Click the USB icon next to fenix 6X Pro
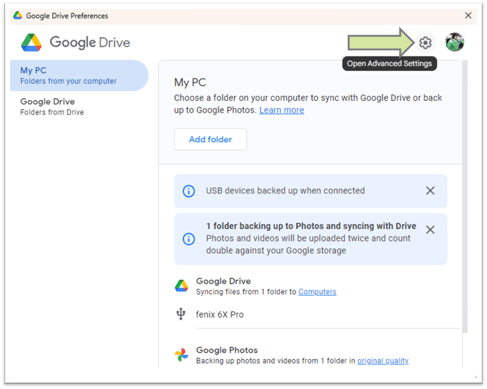This screenshot has width=487, height=389. tap(181, 314)
